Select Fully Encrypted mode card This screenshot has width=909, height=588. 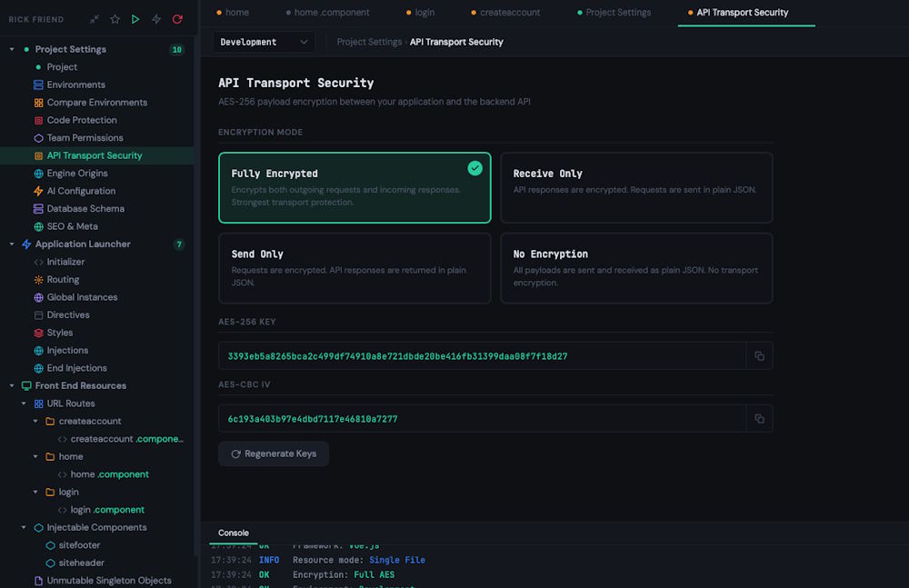[x=355, y=187]
